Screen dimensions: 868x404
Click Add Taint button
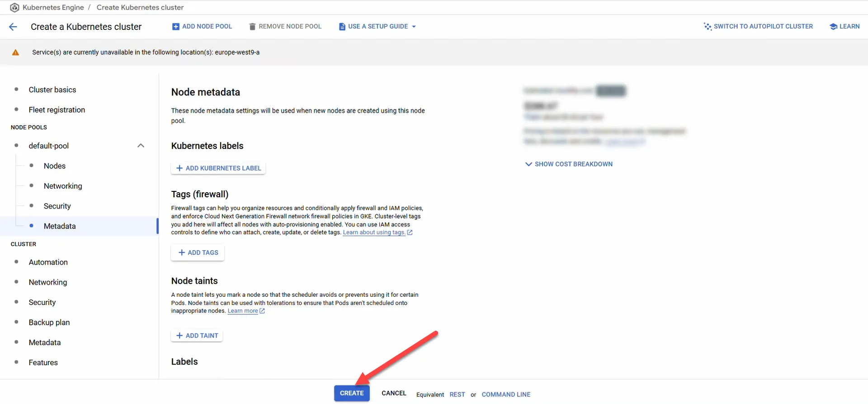click(197, 336)
